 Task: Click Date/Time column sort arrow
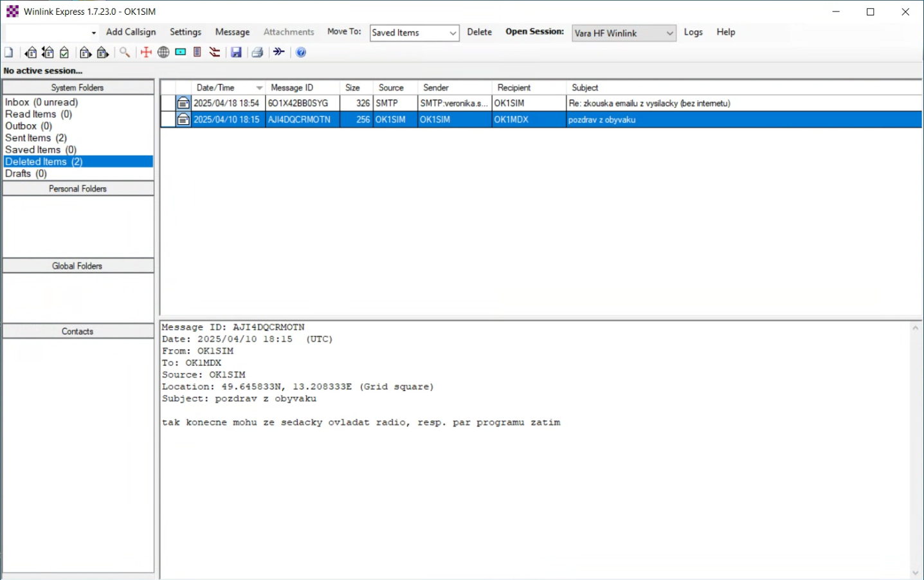tap(259, 88)
